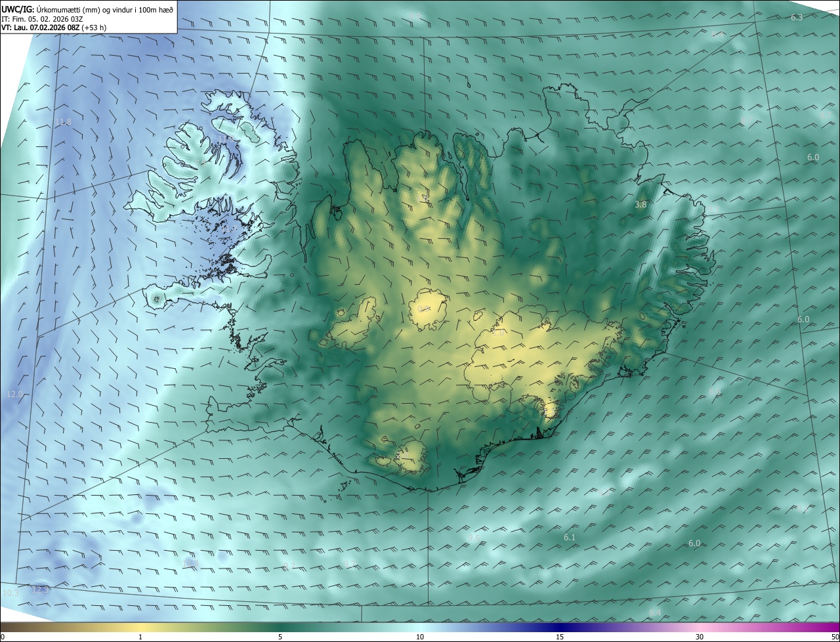Image resolution: width=840 pixels, height=642 pixels.
Task: Click the '10' tick on the color scale
Action: coord(420,637)
